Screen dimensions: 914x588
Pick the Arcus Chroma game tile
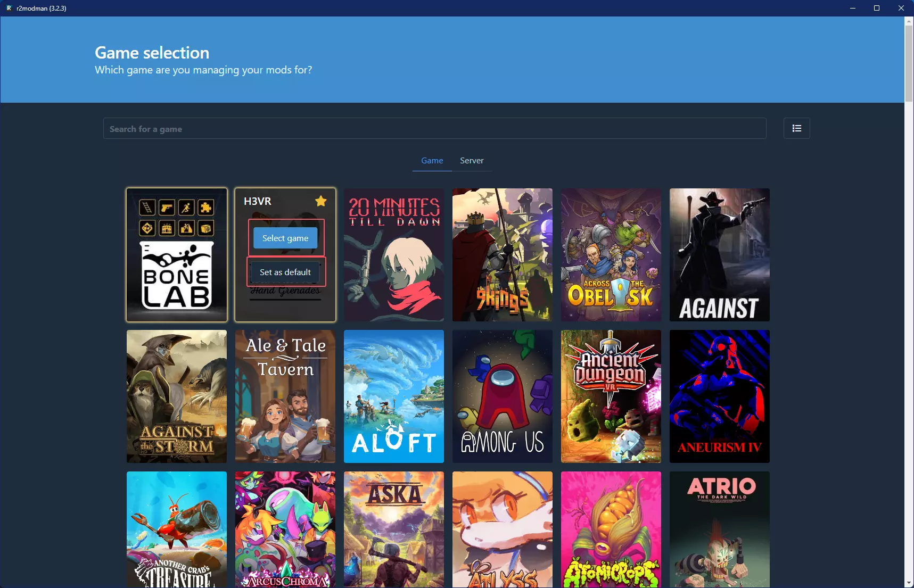pos(285,529)
